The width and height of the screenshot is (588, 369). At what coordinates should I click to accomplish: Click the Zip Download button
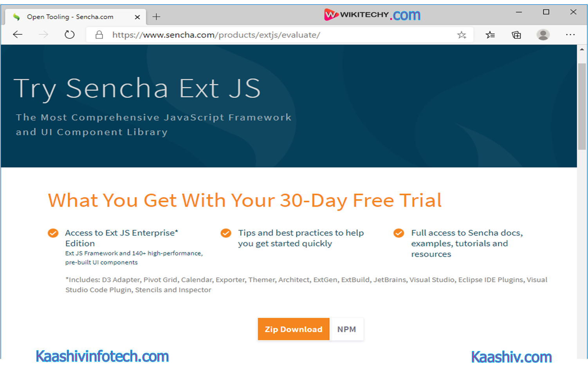pos(294,329)
